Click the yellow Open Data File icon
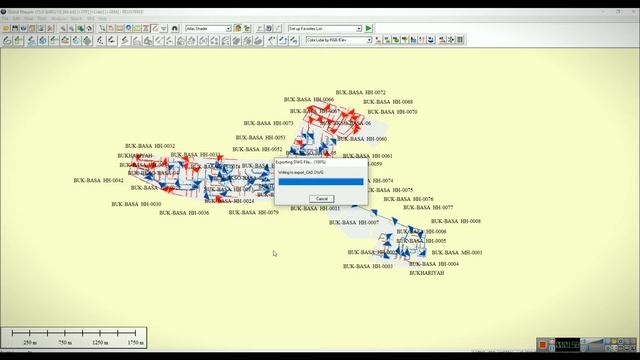This screenshot has width=640, height=360. click(x=6, y=29)
